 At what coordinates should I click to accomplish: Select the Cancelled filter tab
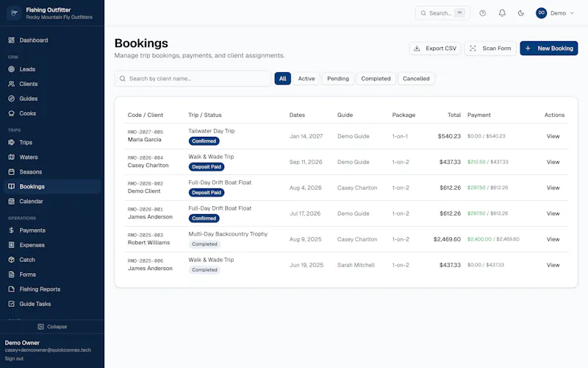coord(416,79)
